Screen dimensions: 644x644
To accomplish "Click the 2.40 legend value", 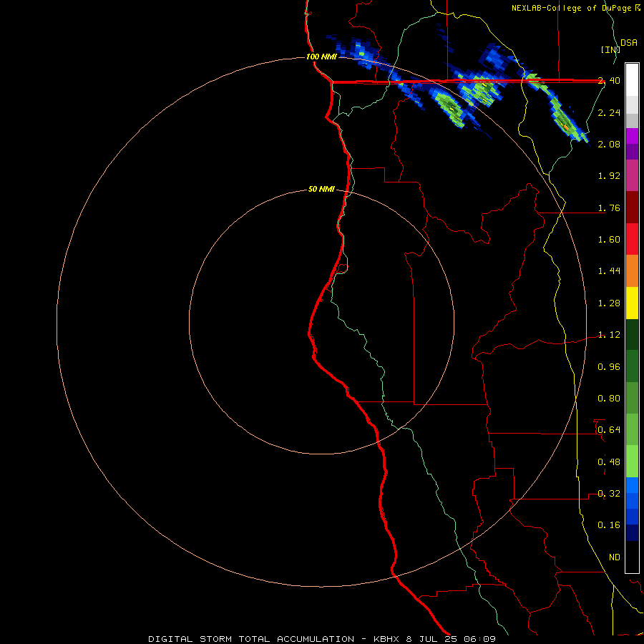I will click(609, 81).
